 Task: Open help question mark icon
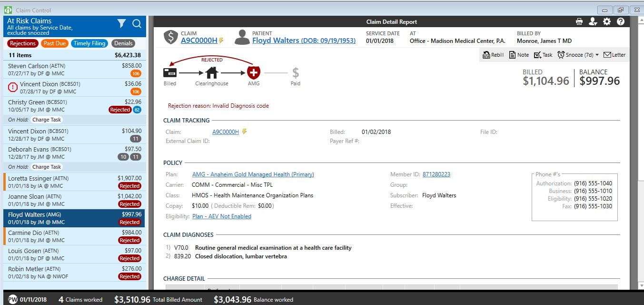tap(621, 21)
